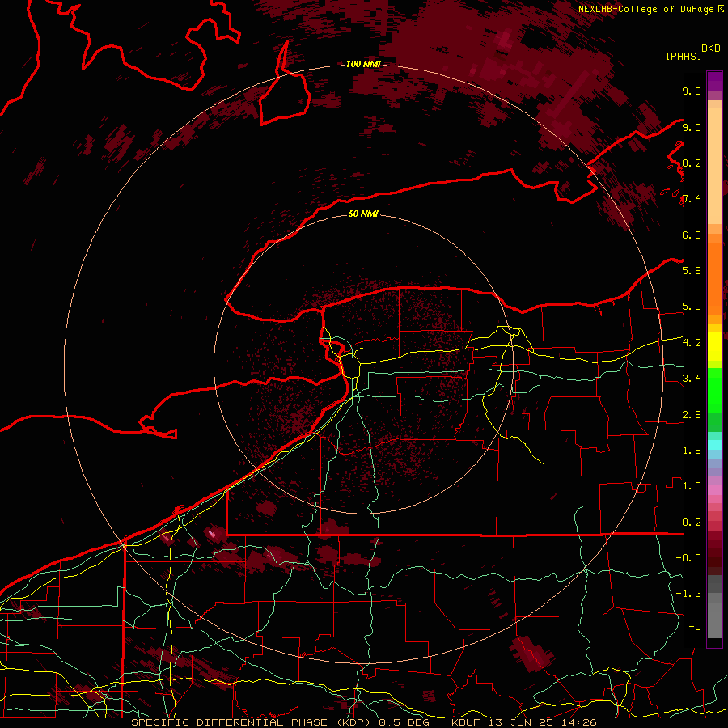
Task: Select the orange band of the color scale
Action: (x=714, y=279)
